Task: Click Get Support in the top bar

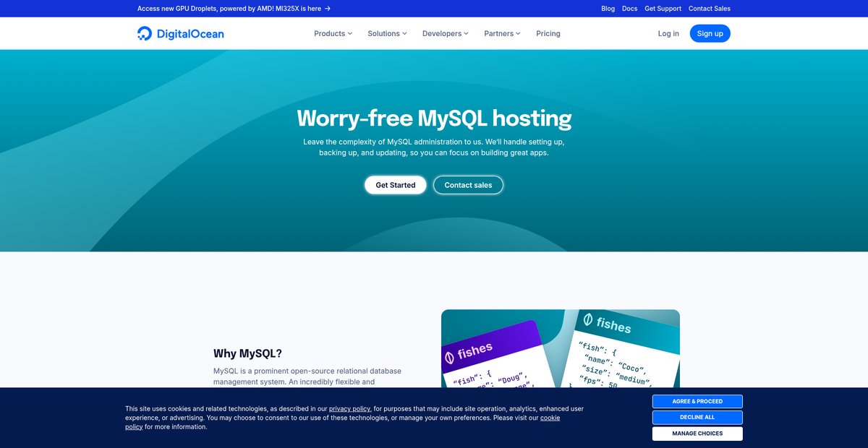Action: [x=663, y=9]
